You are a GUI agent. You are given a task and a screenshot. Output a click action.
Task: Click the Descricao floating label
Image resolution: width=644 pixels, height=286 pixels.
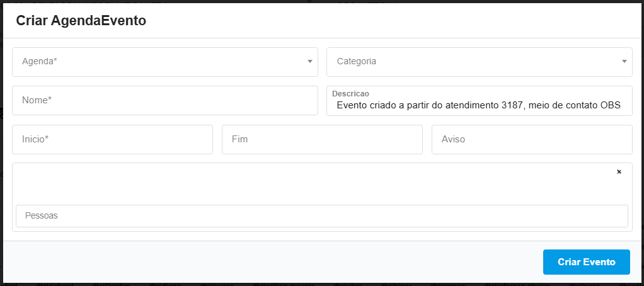click(350, 93)
